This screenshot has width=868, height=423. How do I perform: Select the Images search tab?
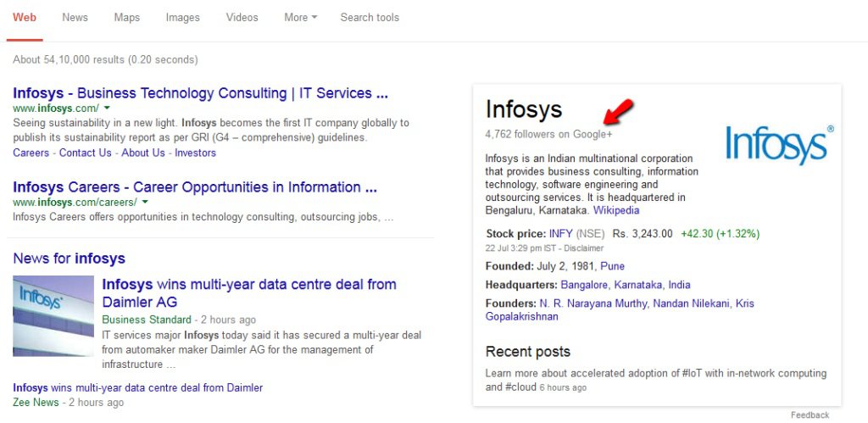click(183, 18)
